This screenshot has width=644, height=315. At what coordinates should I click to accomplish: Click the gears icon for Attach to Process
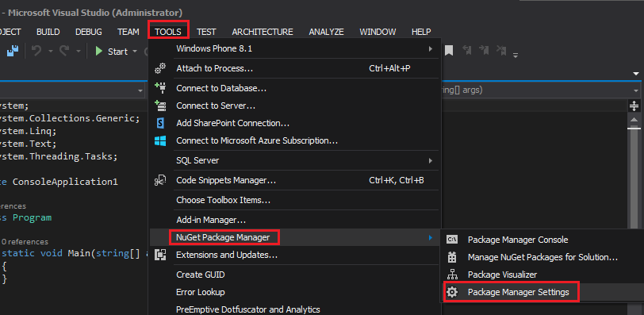(160, 68)
